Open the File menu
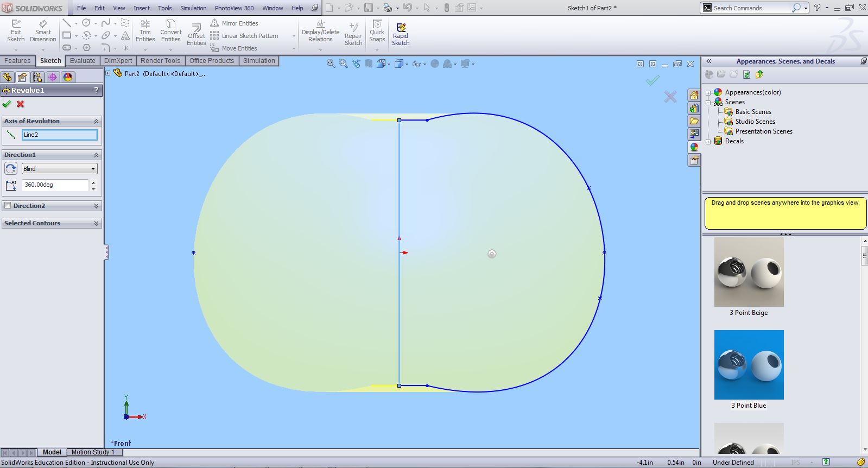 click(x=81, y=8)
